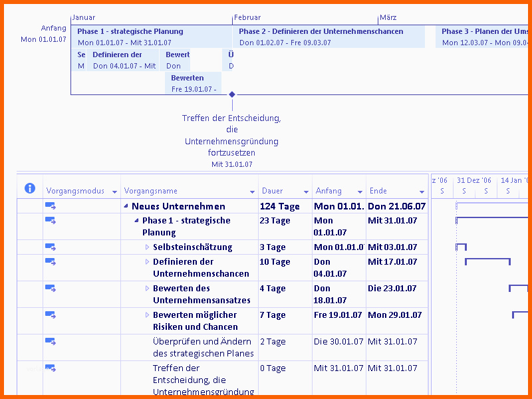Click the 'Don 21.06.07' end date cell

coord(397,206)
